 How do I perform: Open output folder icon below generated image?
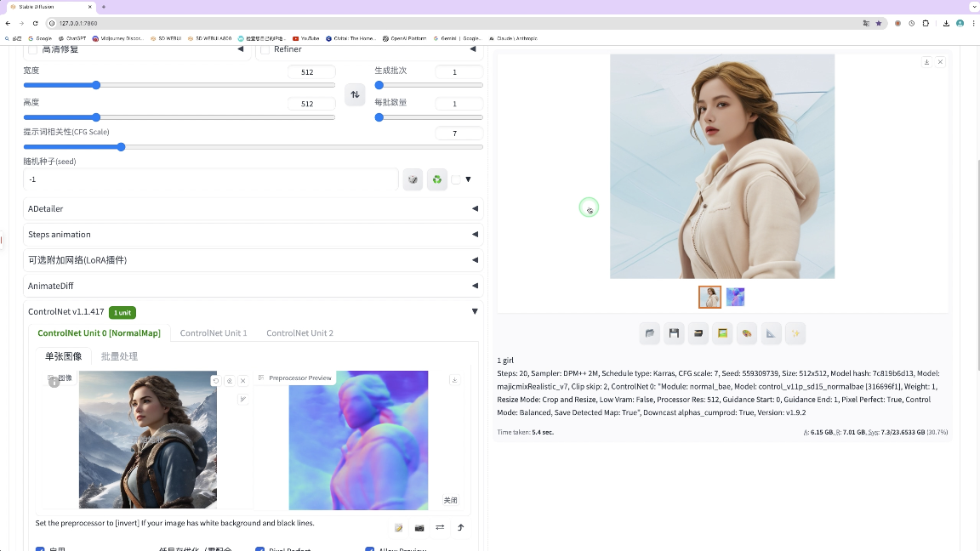650,333
